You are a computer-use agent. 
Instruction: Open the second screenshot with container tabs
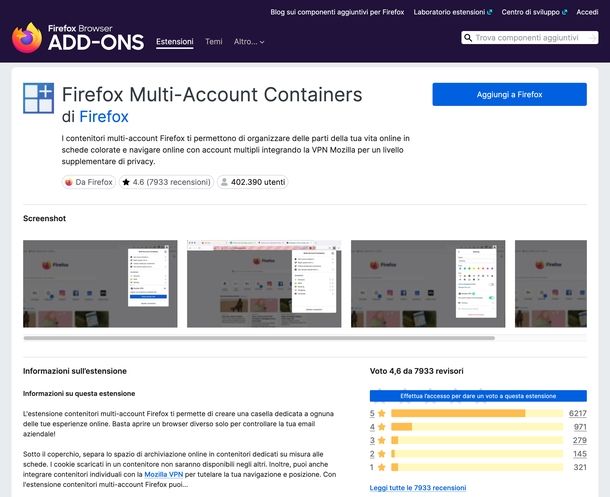click(264, 284)
